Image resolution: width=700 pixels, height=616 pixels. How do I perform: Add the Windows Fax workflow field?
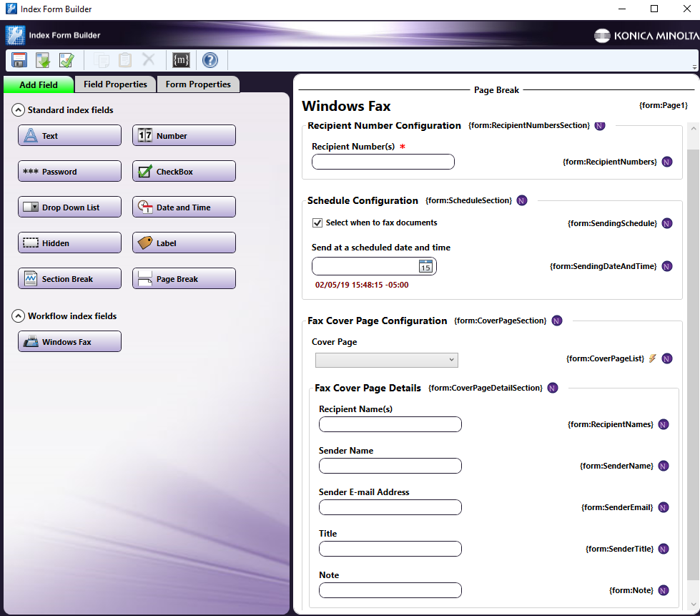[69, 341]
